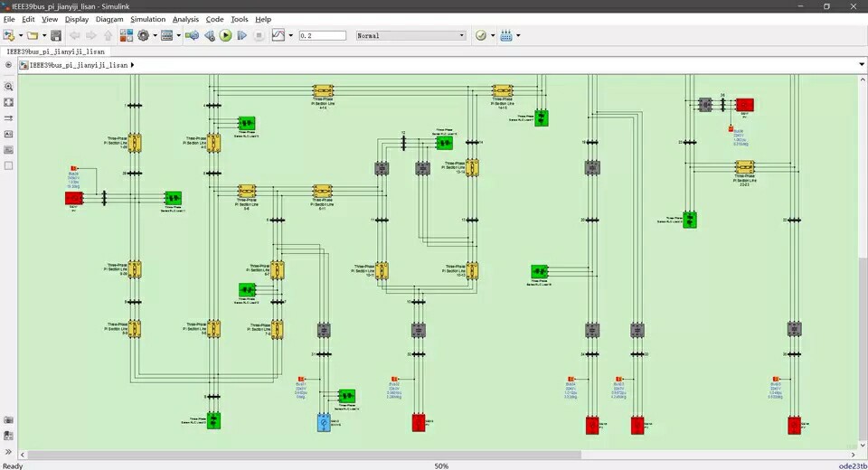Viewport: 868px width, 470px height.
Task: Step the simulation forward
Action: [242, 35]
